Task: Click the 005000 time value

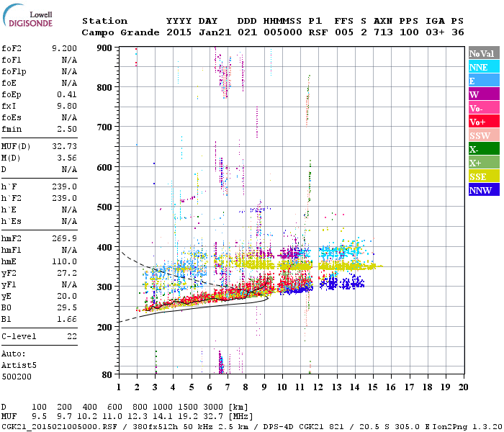Action: pos(283,32)
